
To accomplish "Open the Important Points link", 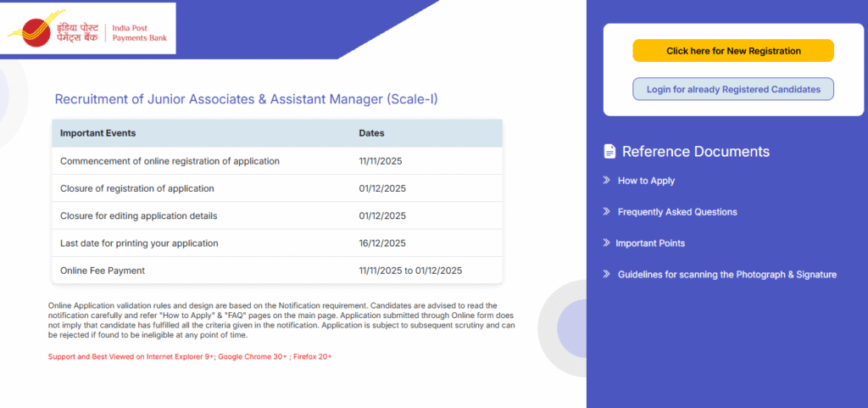I will (x=650, y=243).
